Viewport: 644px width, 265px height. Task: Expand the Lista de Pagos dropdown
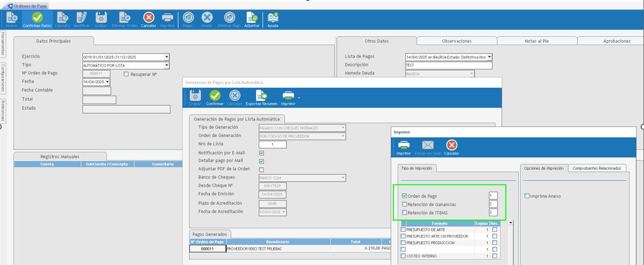[489, 57]
